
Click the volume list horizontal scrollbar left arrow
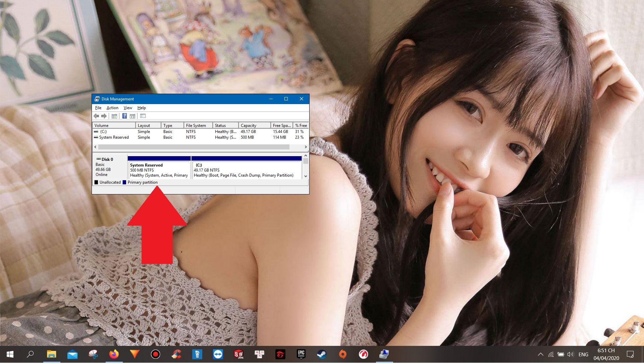coord(96,147)
